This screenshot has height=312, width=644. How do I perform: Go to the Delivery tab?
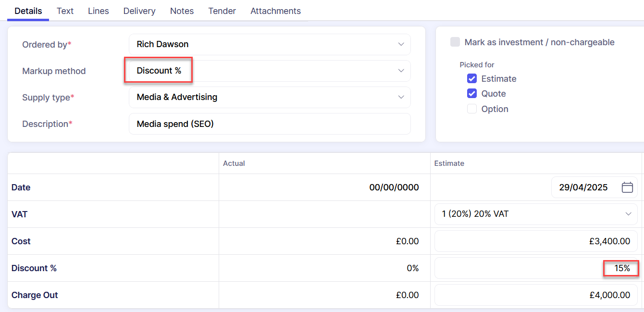point(139,11)
